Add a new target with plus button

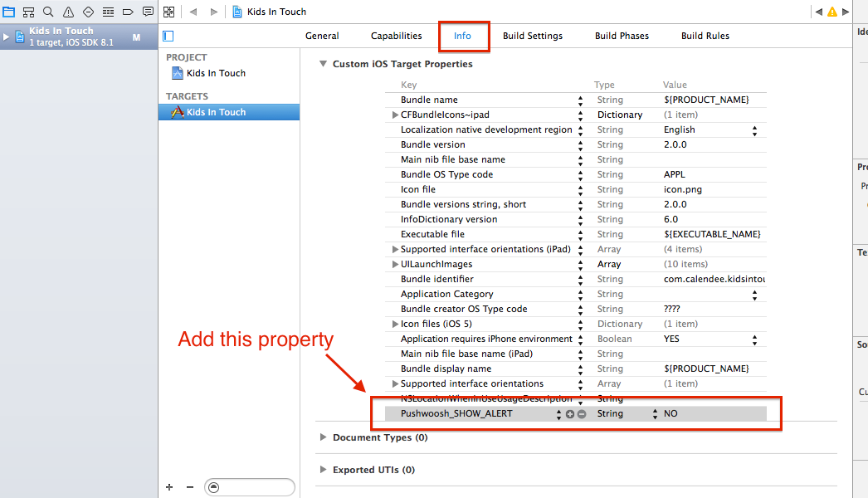point(169,487)
